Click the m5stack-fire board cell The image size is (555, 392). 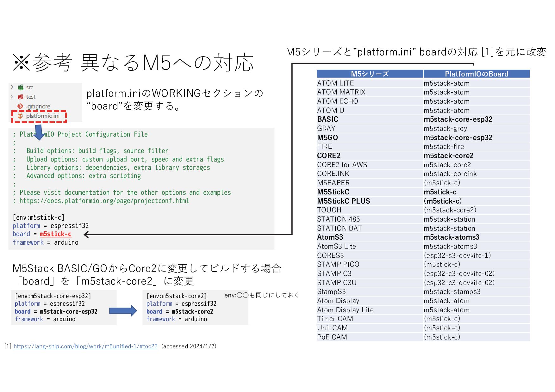point(477,146)
